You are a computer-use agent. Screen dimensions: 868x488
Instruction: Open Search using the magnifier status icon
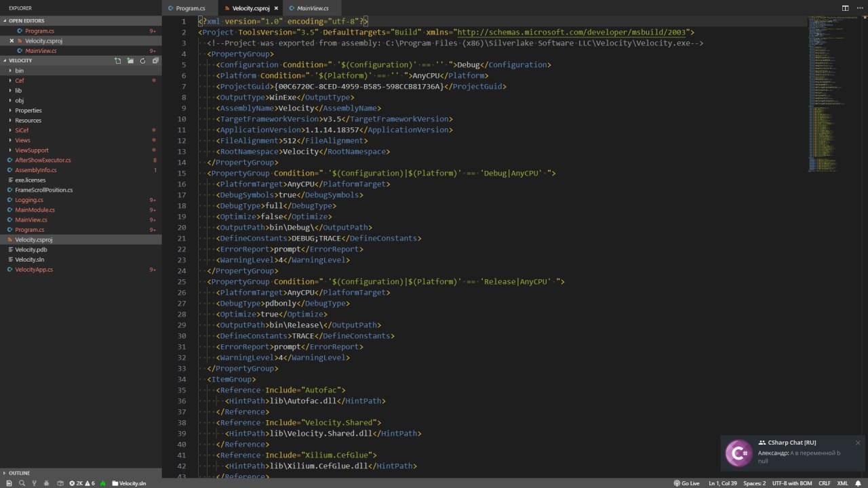click(22, 483)
